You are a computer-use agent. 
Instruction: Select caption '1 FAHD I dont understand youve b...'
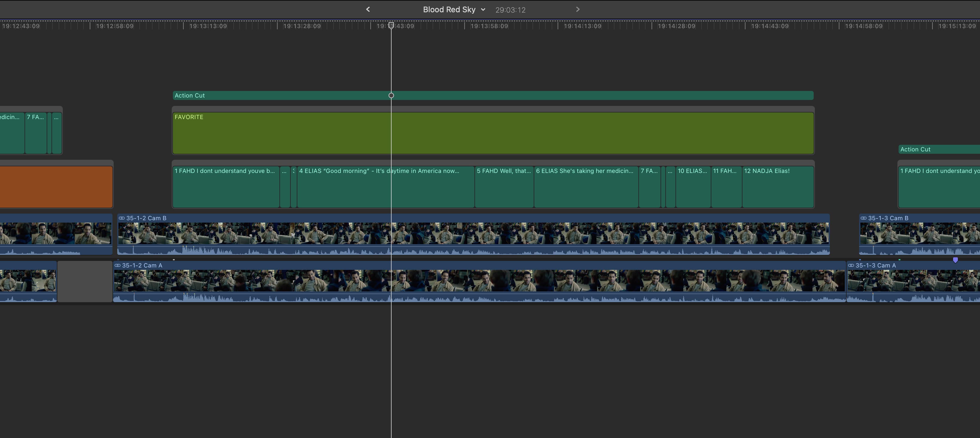(226, 187)
